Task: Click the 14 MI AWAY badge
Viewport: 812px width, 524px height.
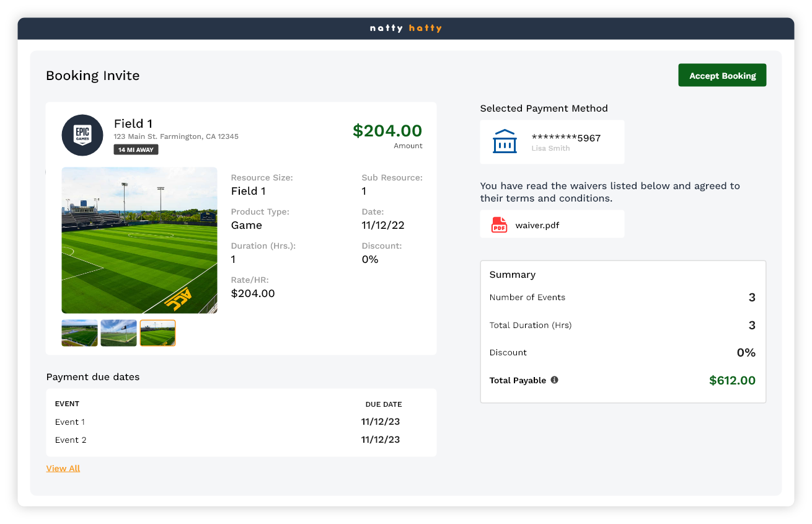Action: (136, 149)
